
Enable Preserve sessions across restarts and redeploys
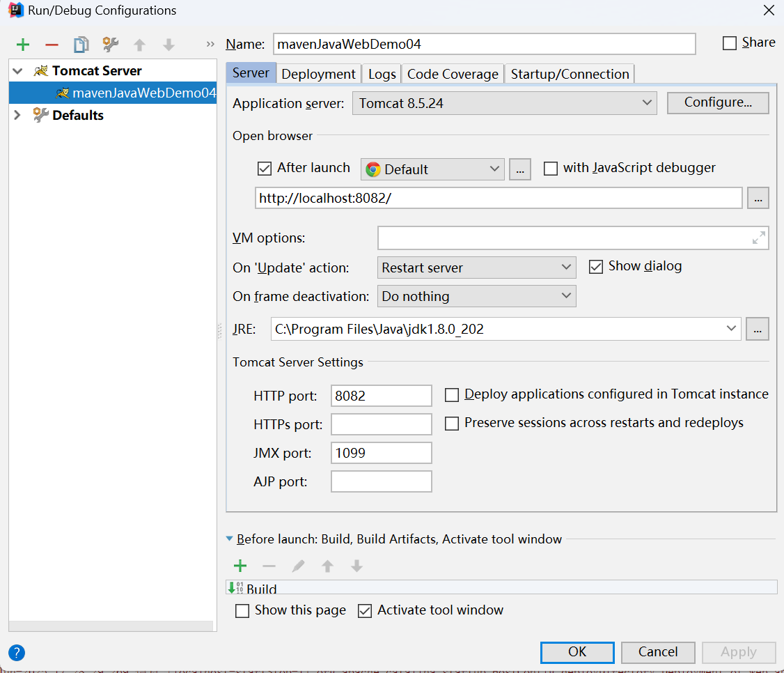[x=451, y=424]
